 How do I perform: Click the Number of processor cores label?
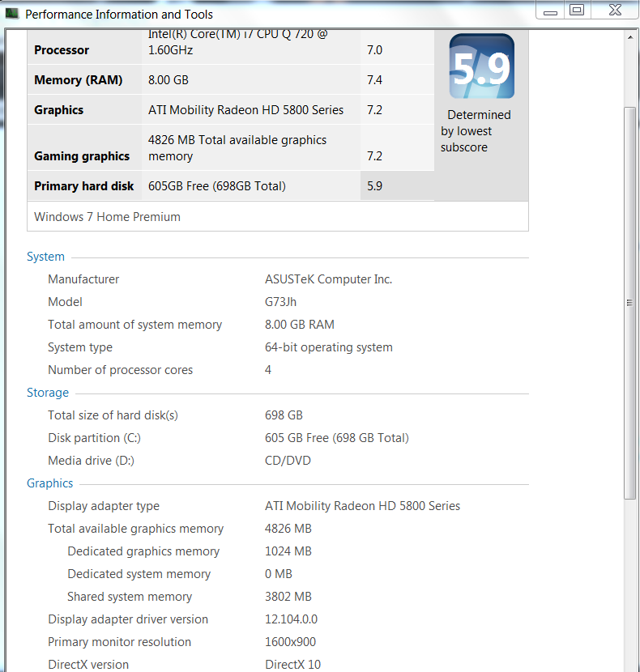tap(120, 370)
